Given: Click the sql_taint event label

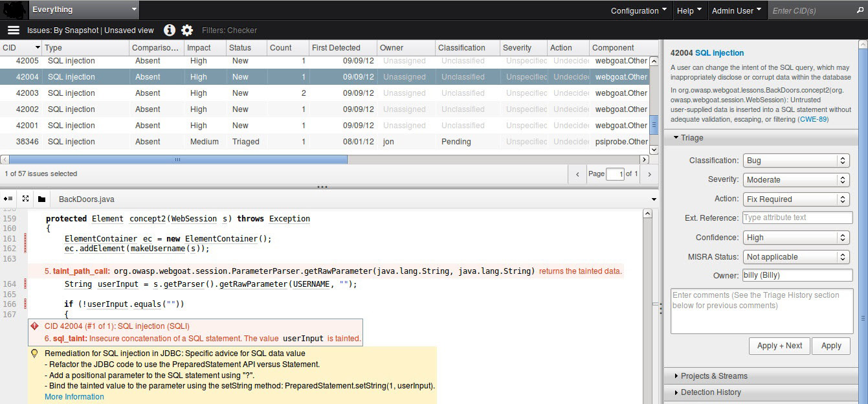Looking at the screenshot, I should click(x=69, y=339).
